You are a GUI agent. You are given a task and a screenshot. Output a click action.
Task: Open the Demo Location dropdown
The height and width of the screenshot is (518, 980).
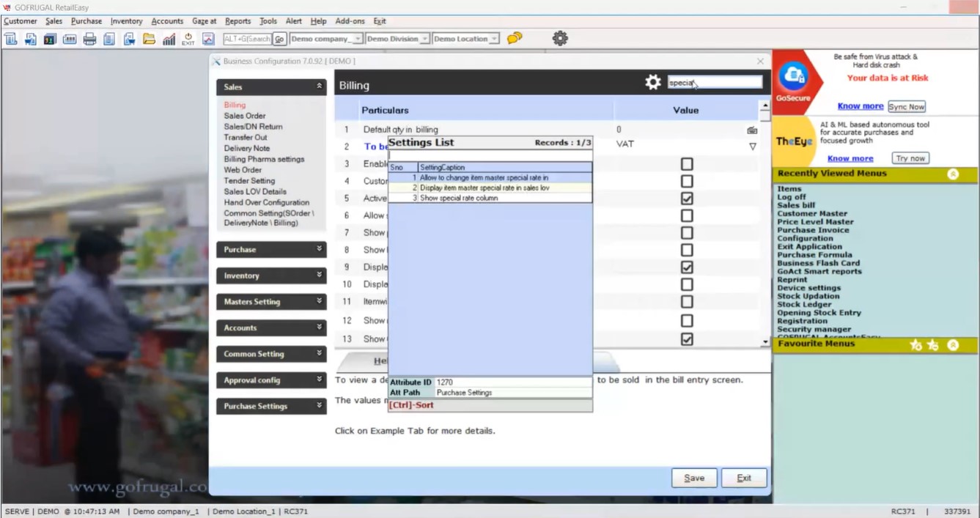click(x=494, y=39)
